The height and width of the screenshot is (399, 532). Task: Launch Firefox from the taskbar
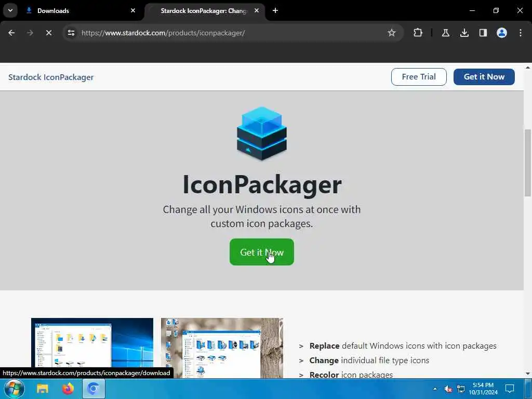click(x=68, y=389)
